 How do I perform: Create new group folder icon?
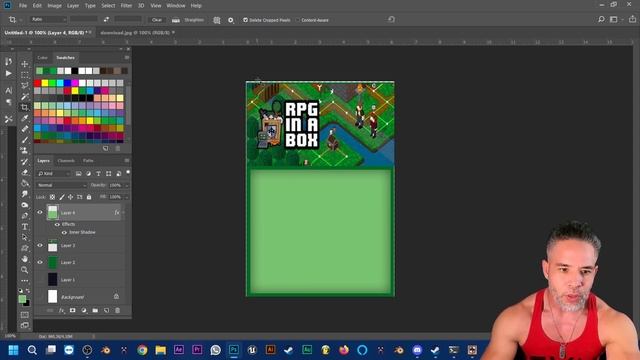[x=95, y=311]
